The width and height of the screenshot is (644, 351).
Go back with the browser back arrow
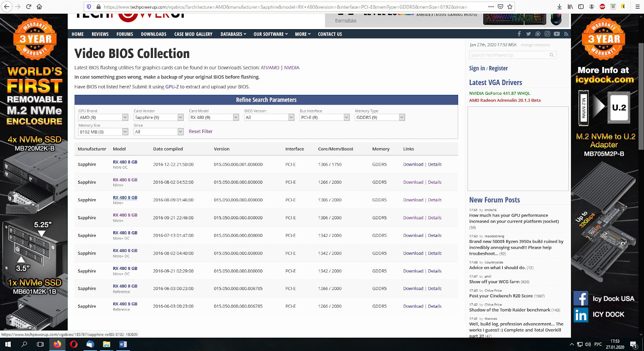pos(7,6)
